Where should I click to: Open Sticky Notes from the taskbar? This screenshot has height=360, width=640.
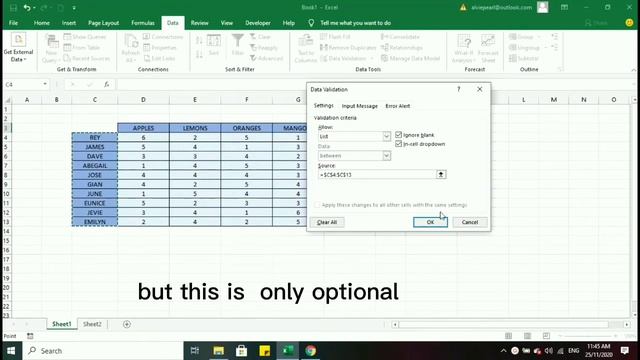click(x=264, y=351)
